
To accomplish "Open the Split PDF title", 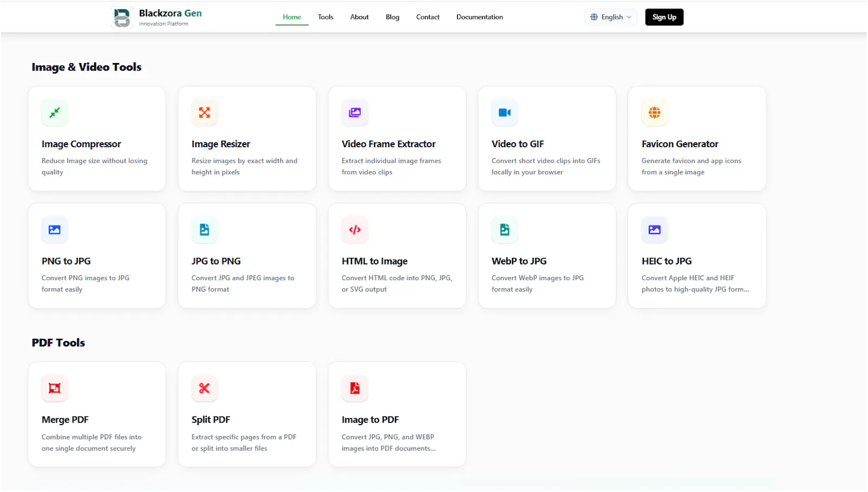I will pyautogui.click(x=210, y=420).
